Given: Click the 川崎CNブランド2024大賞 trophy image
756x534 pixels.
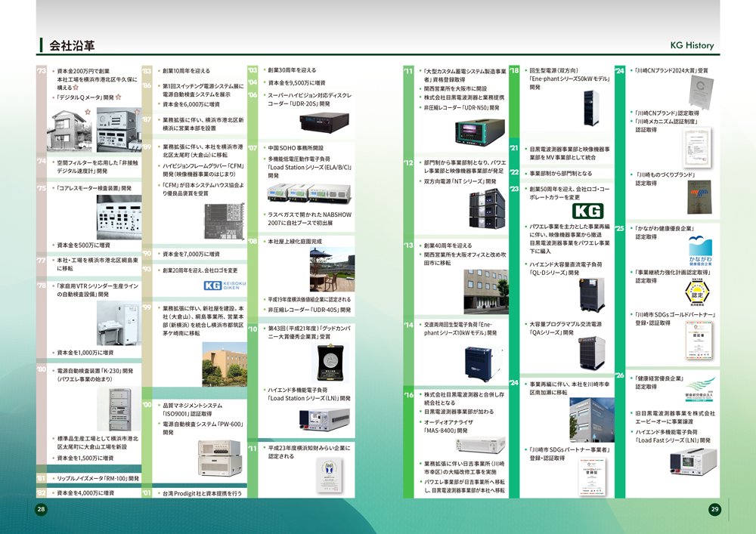Looking at the screenshot, I should click(x=703, y=91).
